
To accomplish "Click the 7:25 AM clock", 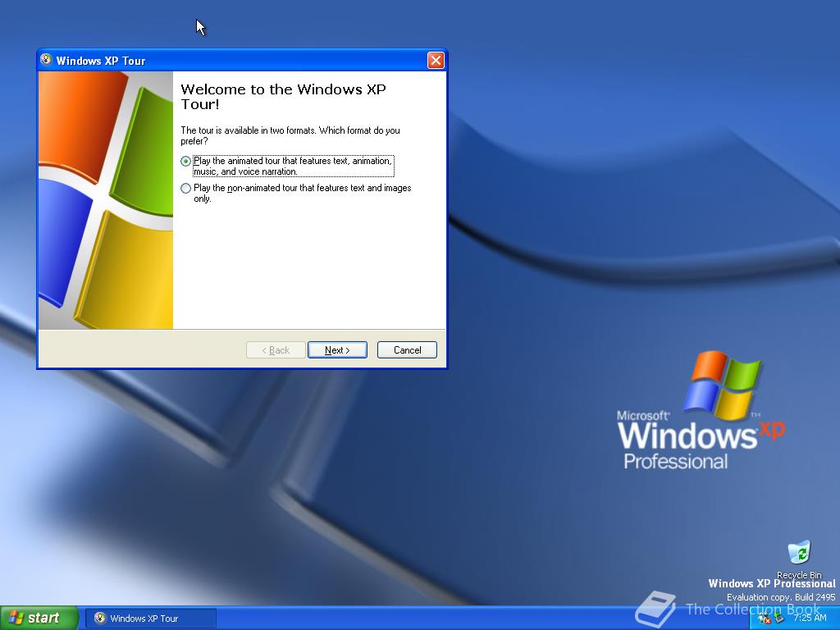I will click(810, 619).
